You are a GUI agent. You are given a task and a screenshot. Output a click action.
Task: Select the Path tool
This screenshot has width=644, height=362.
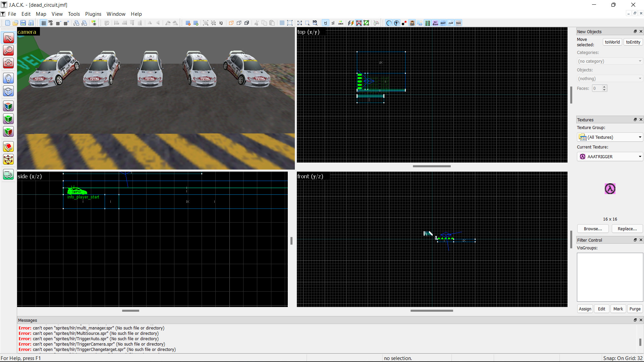pyautogui.click(x=8, y=174)
